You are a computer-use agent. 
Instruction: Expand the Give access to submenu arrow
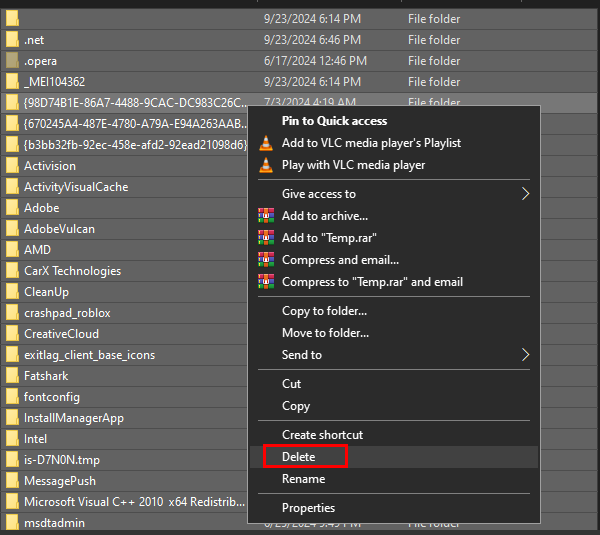point(526,194)
